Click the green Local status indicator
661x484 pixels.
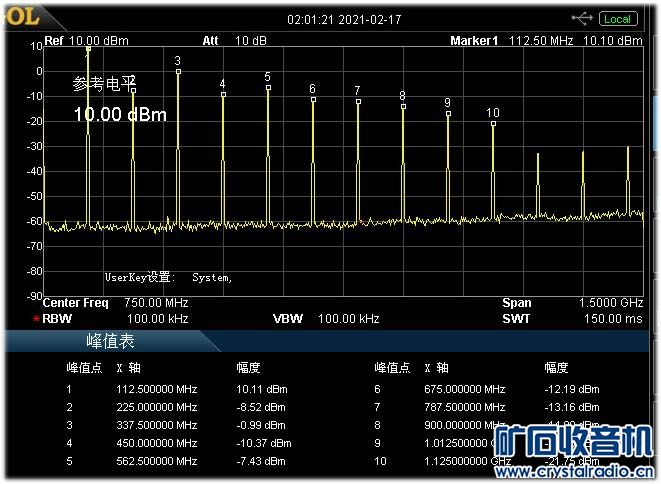click(x=618, y=19)
